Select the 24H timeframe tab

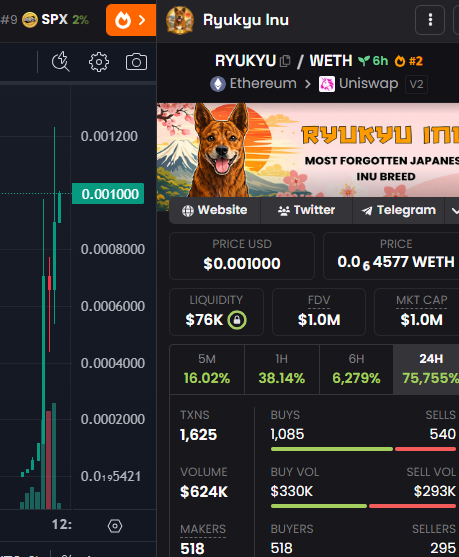click(426, 369)
